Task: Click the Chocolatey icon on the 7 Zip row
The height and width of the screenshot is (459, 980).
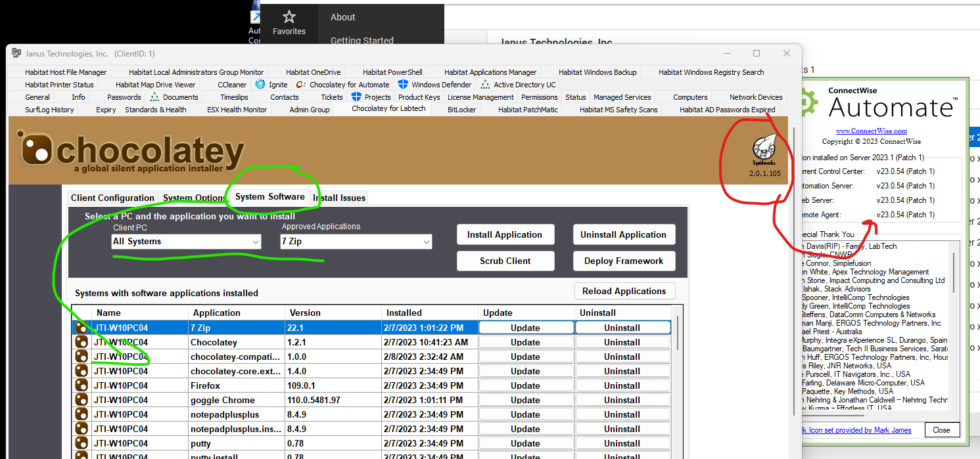Action: [x=82, y=327]
